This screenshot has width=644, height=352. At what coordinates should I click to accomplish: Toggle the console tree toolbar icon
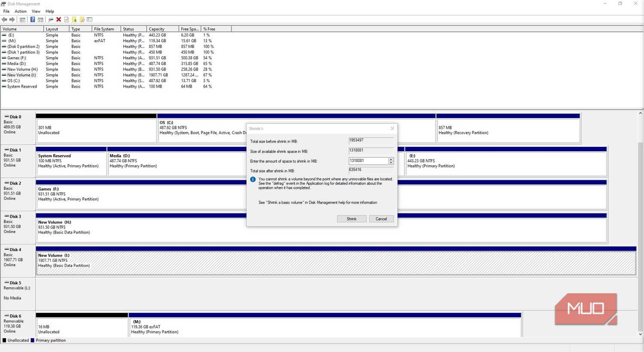(x=22, y=19)
